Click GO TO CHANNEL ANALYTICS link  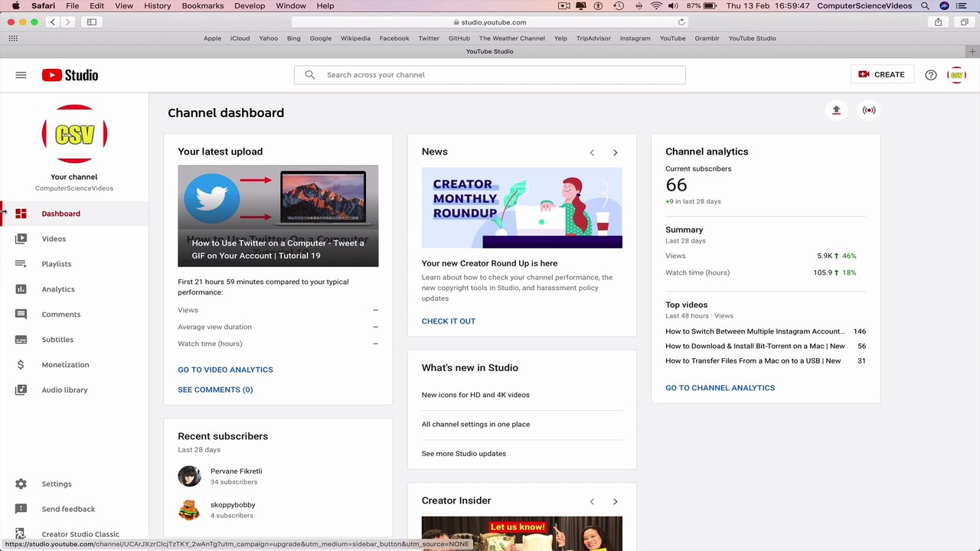[x=720, y=388]
